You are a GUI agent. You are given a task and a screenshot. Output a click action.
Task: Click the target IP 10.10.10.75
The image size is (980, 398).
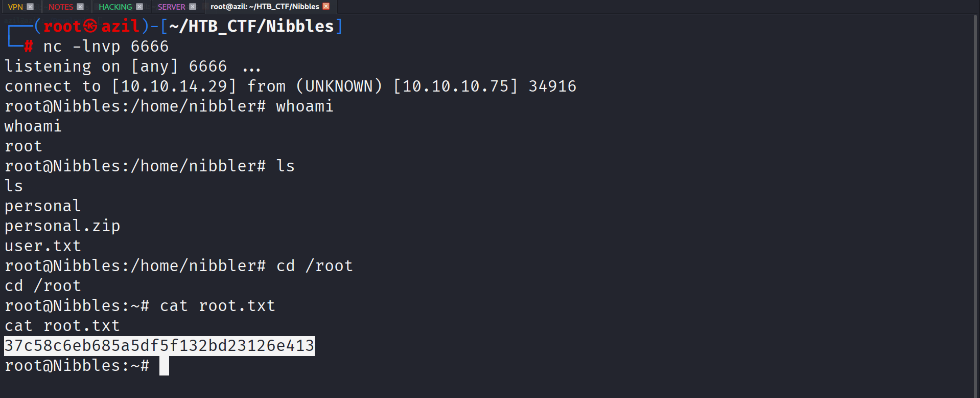pyautogui.click(x=455, y=86)
